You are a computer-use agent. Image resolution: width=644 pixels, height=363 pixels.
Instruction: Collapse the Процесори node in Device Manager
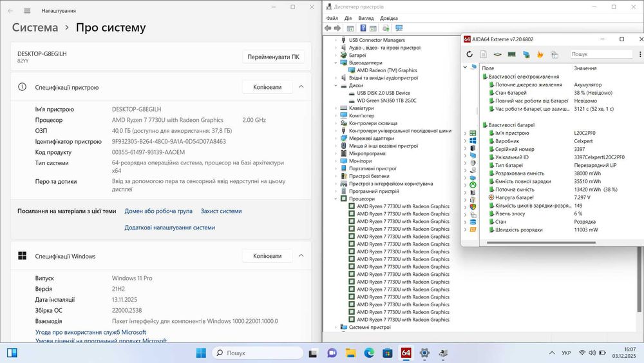336,199
